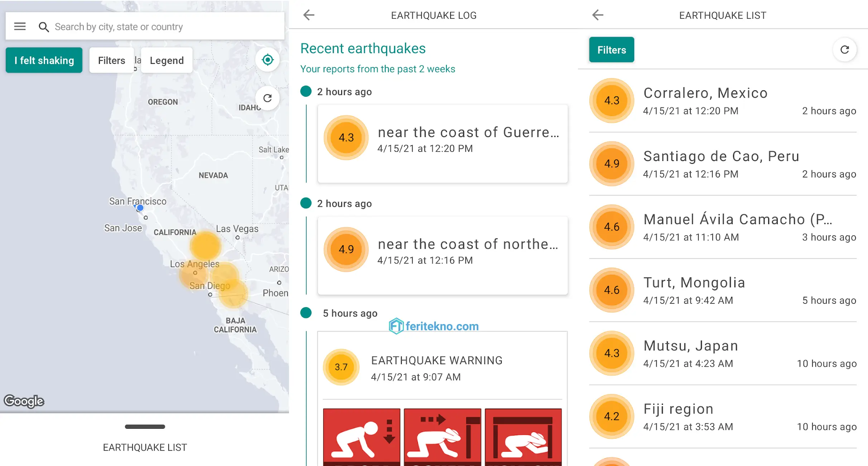The width and height of the screenshot is (868, 466).
Task: Go back from the Earthquake List screen
Action: [x=598, y=15]
